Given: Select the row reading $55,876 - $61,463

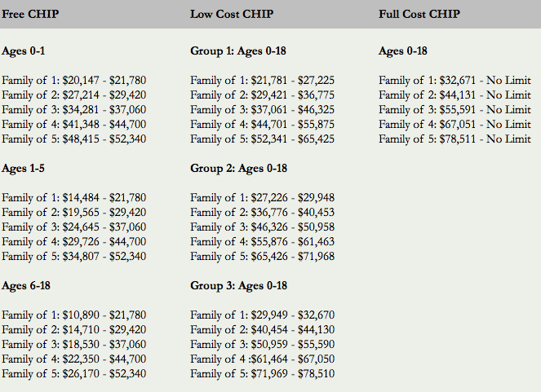Looking at the screenshot, I should (263, 241).
